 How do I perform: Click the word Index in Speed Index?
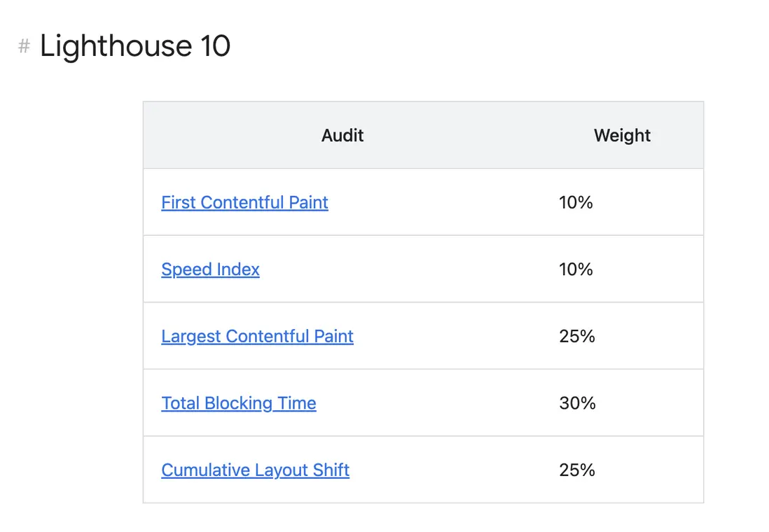[238, 269]
